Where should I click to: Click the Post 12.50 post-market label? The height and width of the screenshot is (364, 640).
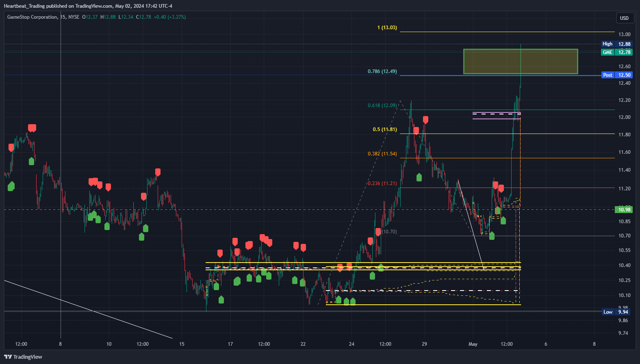[617, 75]
